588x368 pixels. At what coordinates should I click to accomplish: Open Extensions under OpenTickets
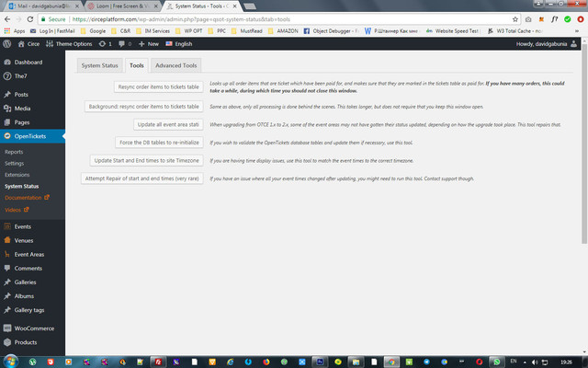tap(17, 175)
